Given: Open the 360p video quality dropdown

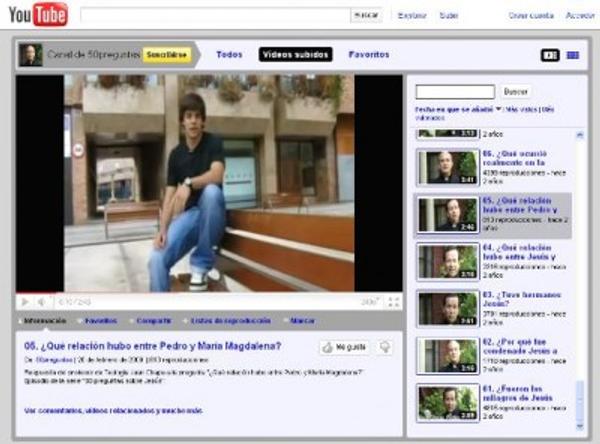Looking at the screenshot, I should (370, 302).
